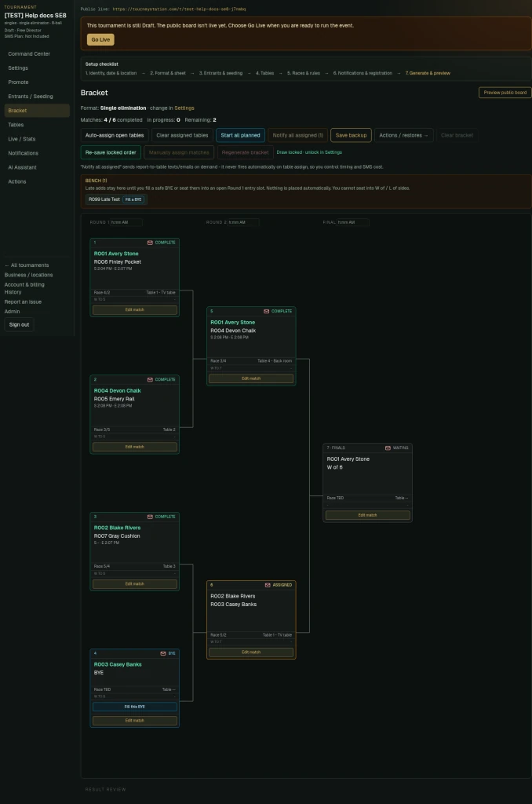The height and width of the screenshot is (804, 532).
Task: Open checklist step 3 Entrants & seeding
Action: [221, 73]
